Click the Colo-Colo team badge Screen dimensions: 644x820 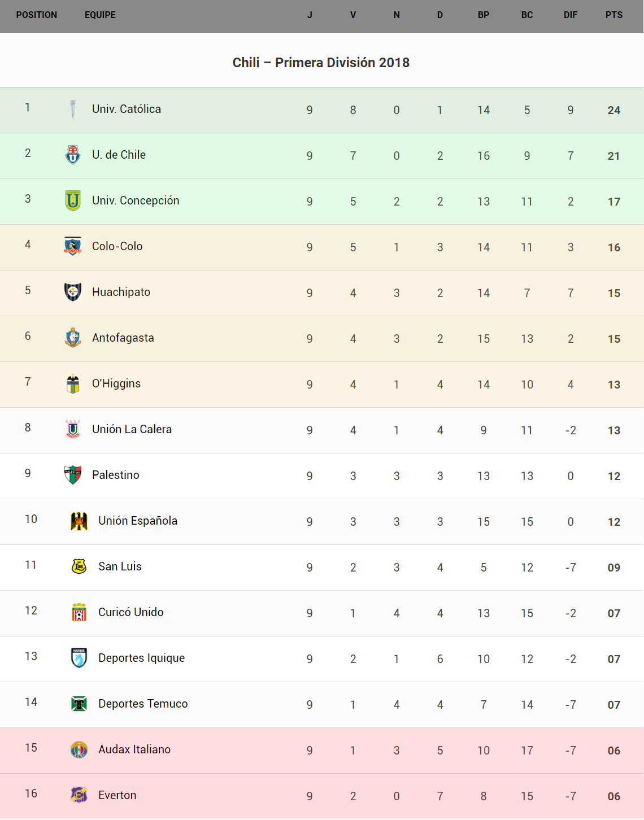point(73,246)
